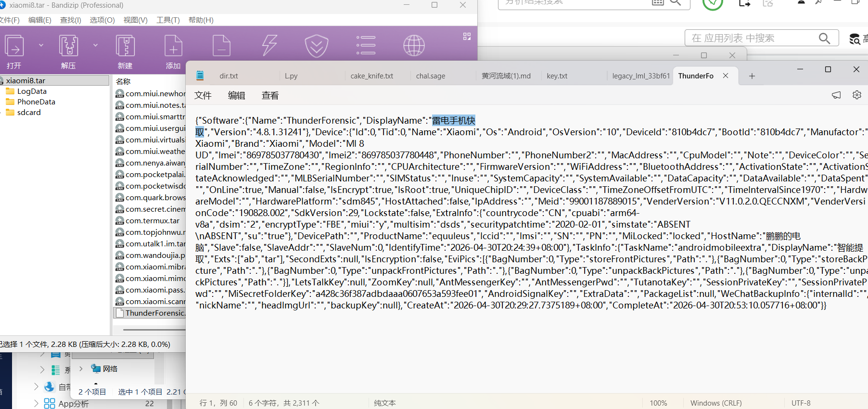The image size is (868, 409).
Task: Click the green checkmark circle icon at top
Action: 713,2
